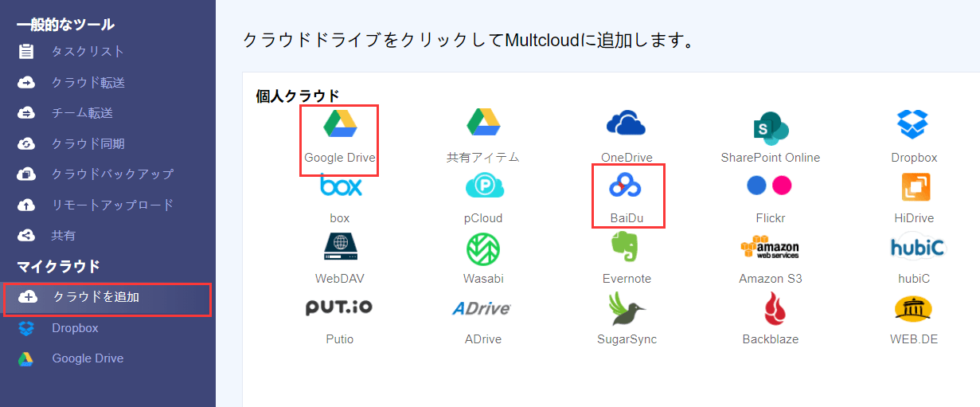
Task: Choose the pCloud icon
Action: (484, 186)
